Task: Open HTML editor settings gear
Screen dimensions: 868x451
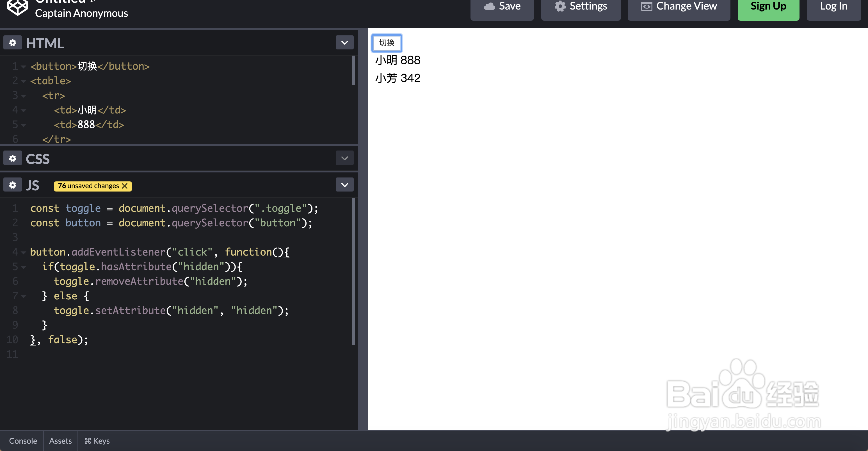Action: pos(12,43)
